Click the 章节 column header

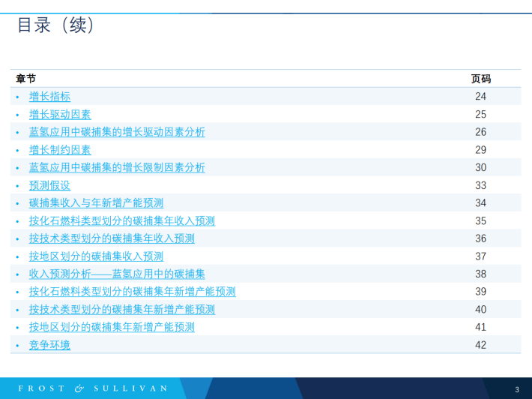tap(25, 79)
